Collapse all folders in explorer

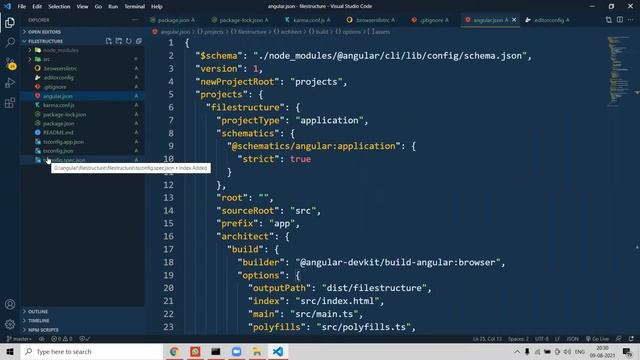point(139,41)
